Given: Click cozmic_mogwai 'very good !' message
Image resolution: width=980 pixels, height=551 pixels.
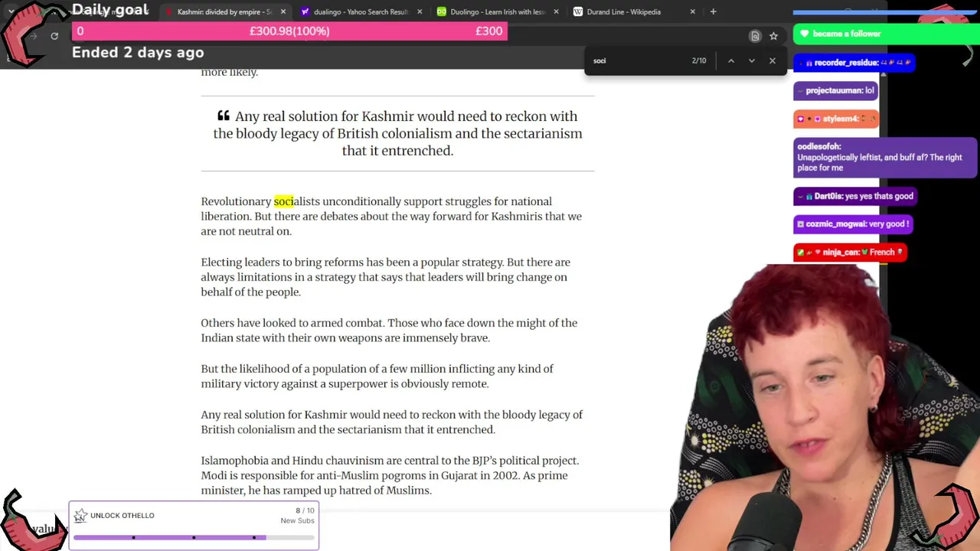Looking at the screenshot, I should coord(853,224).
